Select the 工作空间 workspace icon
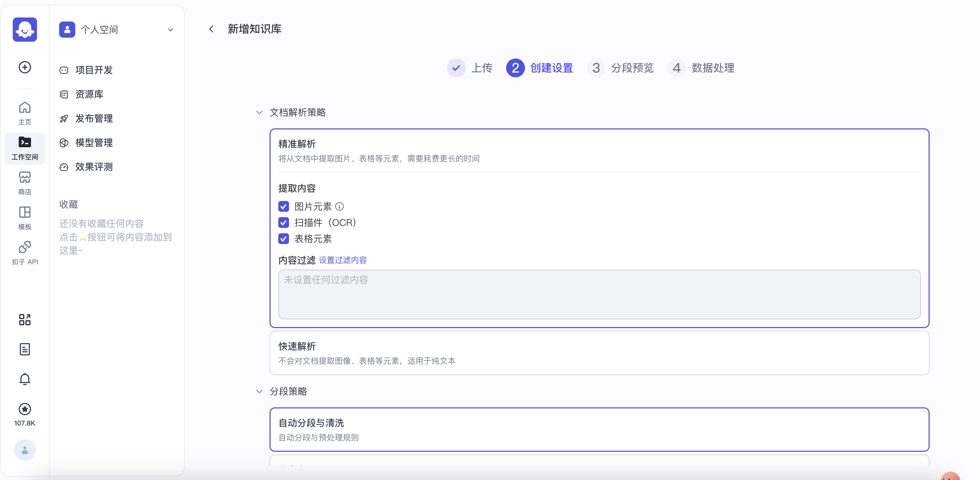 point(24,147)
